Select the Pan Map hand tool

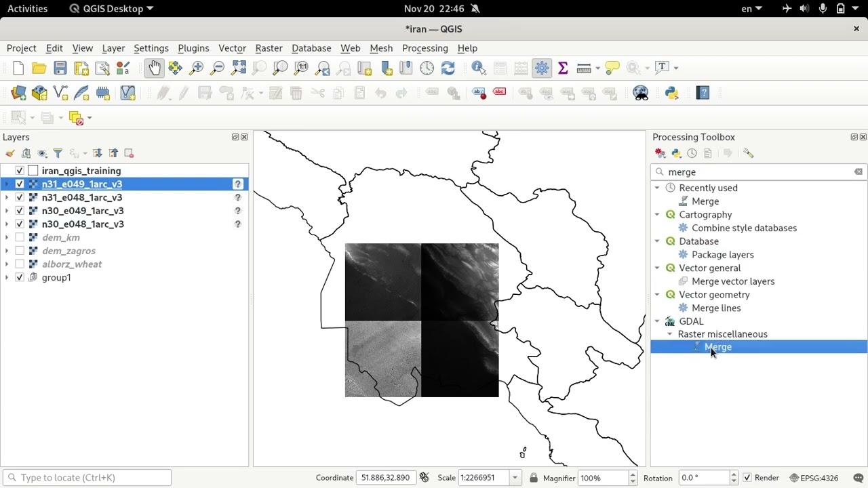click(x=155, y=68)
